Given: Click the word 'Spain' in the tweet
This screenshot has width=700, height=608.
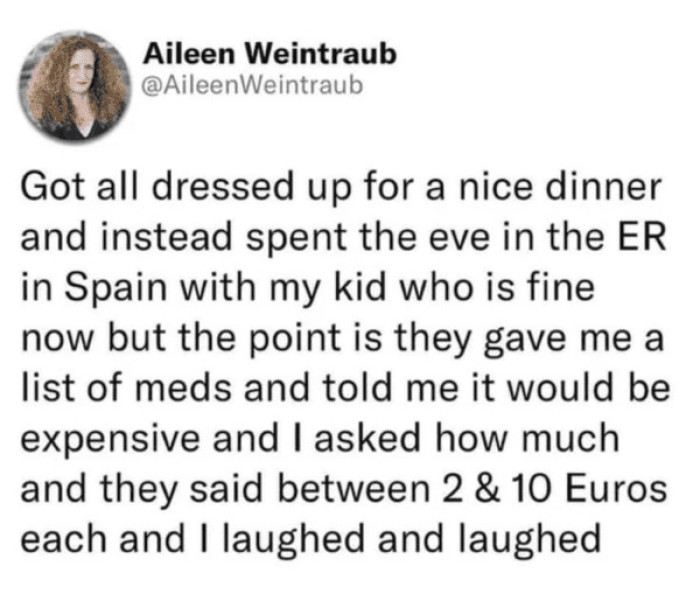Looking at the screenshot, I should pos(116,287).
